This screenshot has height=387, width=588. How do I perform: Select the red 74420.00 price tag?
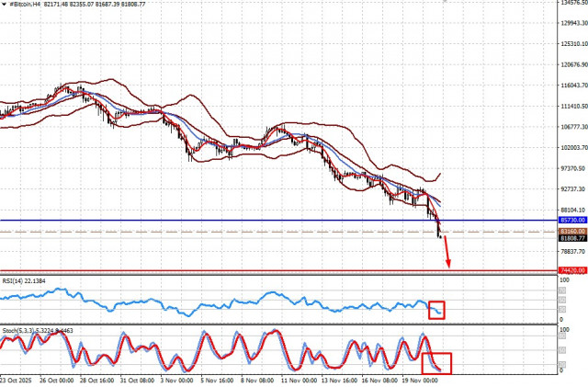(x=572, y=270)
